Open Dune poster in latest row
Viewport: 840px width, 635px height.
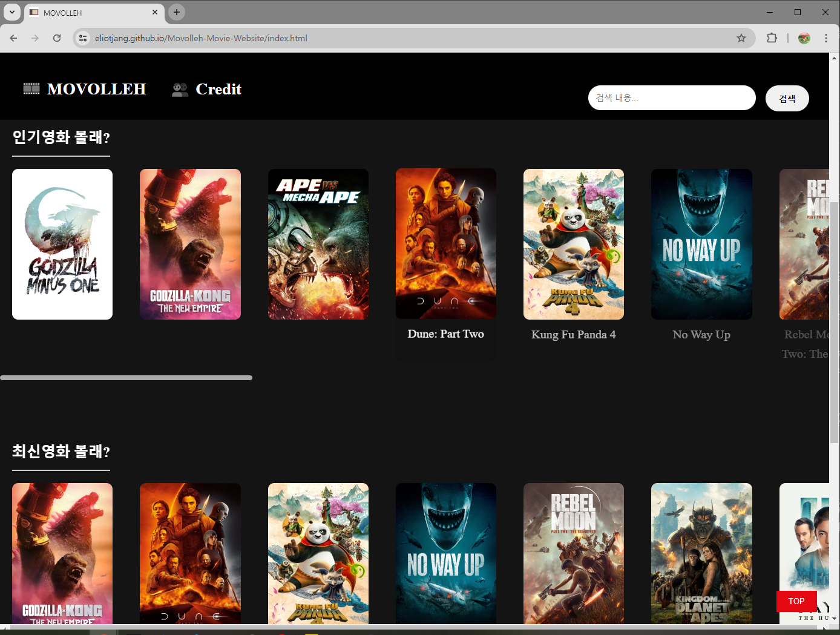[190, 553]
